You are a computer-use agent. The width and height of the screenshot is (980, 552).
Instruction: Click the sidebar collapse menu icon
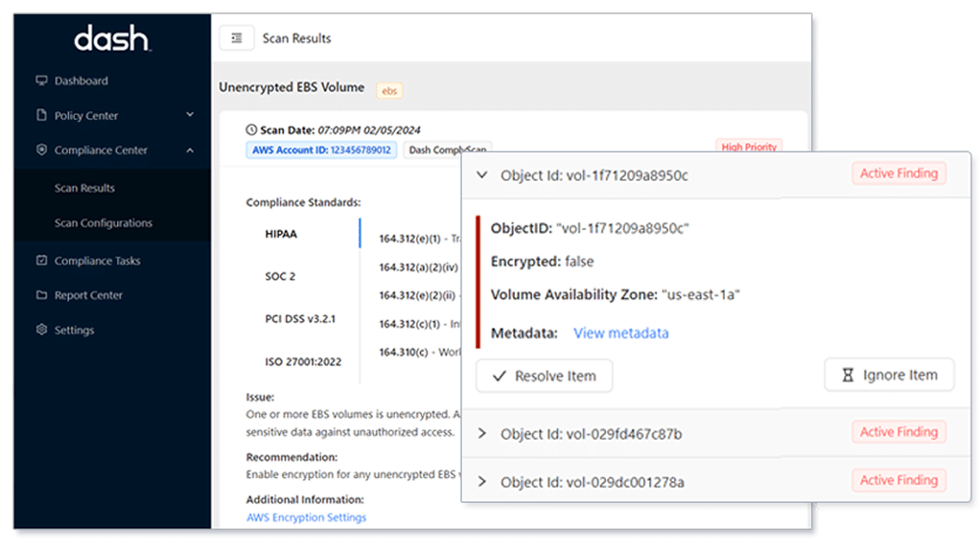point(236,38)
